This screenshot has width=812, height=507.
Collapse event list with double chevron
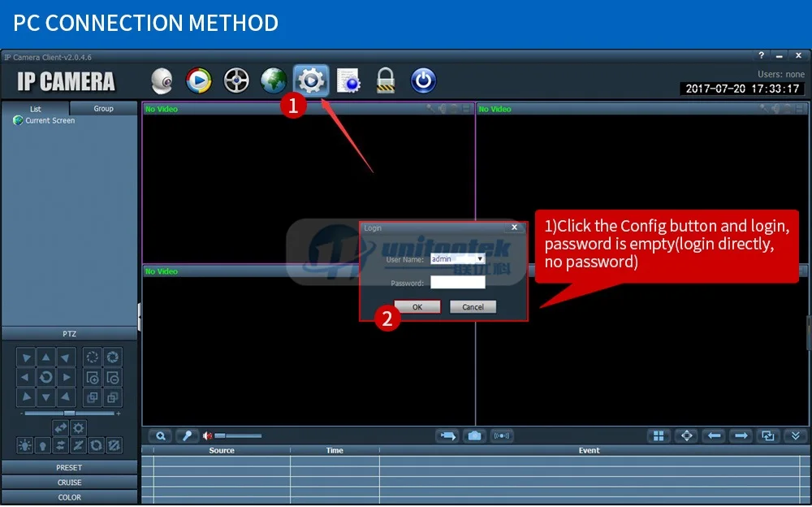pyautogui.click(x=796, y=436)
